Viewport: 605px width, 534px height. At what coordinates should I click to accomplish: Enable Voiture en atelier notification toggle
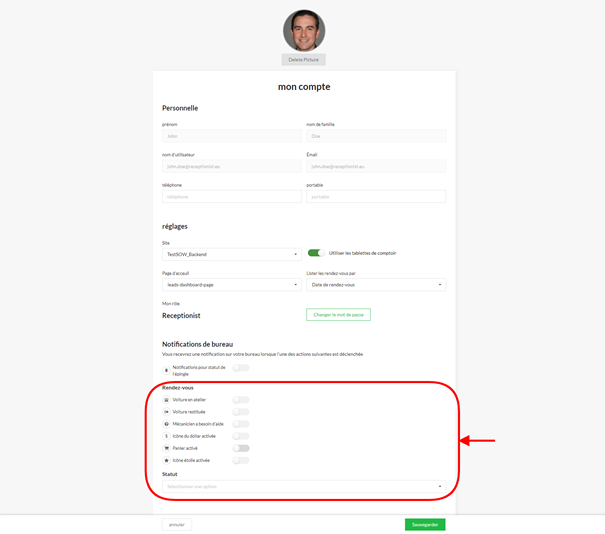point(241,399)
